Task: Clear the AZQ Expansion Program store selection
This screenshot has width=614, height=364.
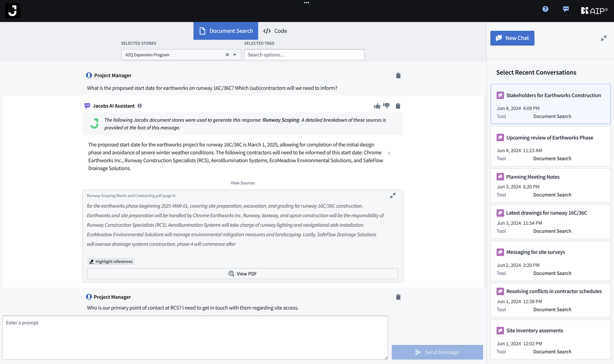Action: tap(227, 54)
